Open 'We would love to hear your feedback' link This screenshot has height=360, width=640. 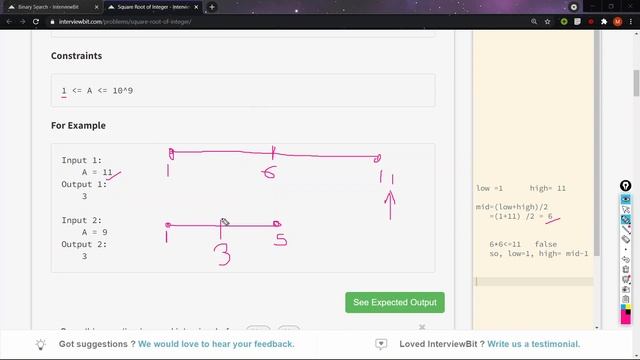click(x=216, y=344)
